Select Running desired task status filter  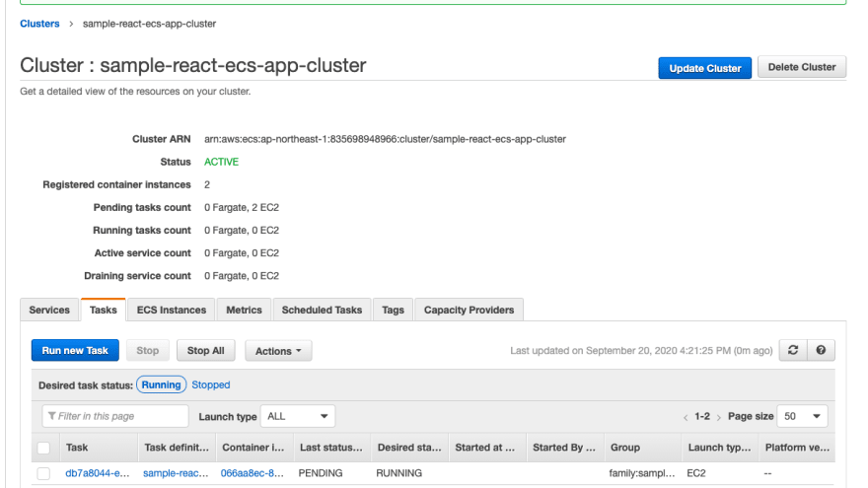[x=161, y=384]
